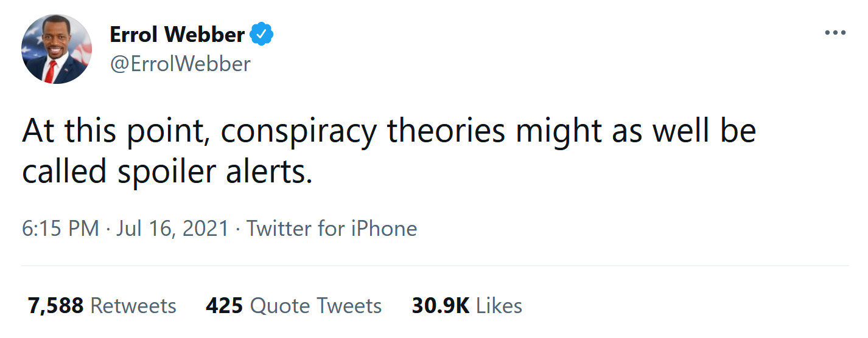Viewport: 868px width, 338px height.
Task: Click the Jul 16, 2021 date
Action: tap(172, 229)
